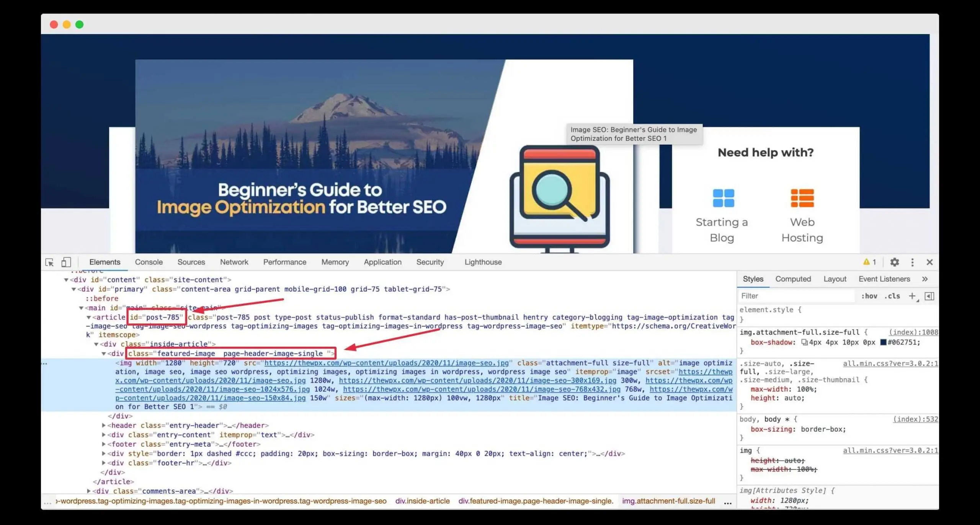Viewport: 980px width, 525px height.
Task: Add new style rule plus icon
Action: [x=912, y=296]
